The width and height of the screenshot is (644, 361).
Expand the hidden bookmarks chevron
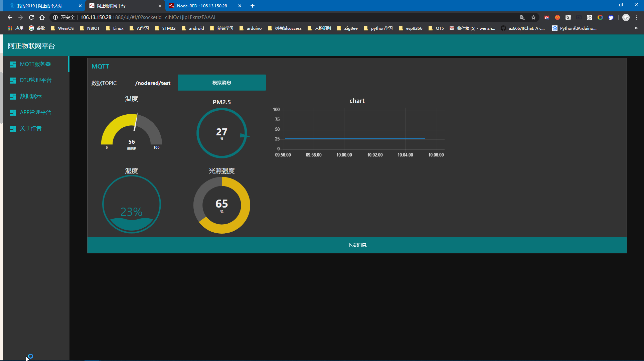click(636, 28)
